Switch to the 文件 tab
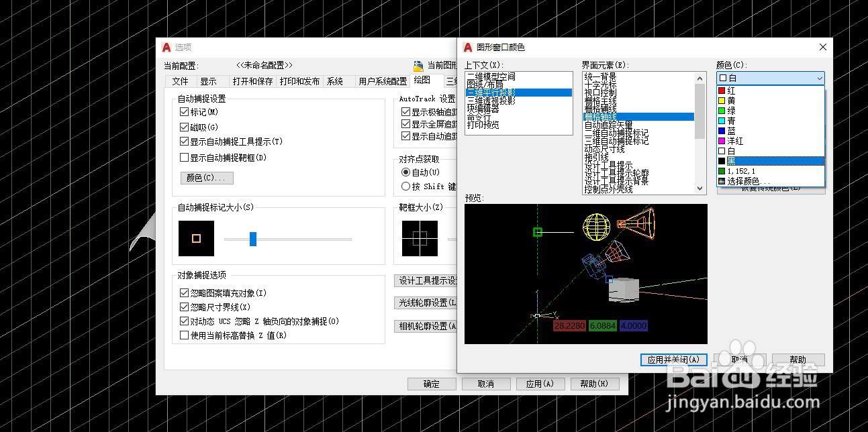 180,81
